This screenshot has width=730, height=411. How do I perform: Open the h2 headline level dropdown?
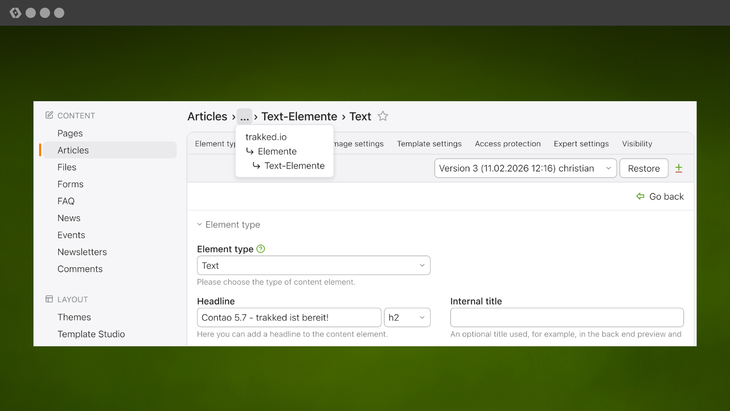406,318
